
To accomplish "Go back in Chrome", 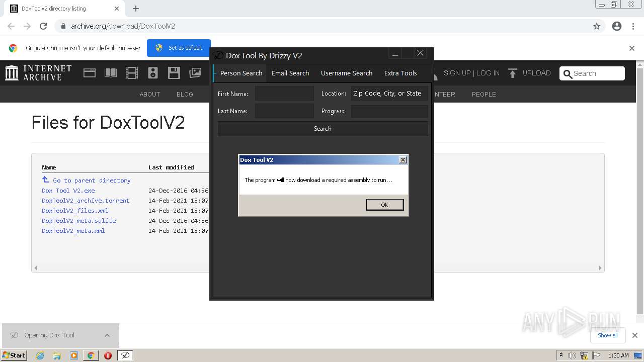I will pos(11,26).
